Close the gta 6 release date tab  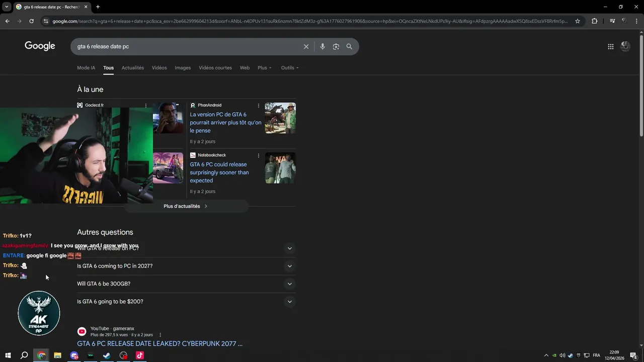click(x=86, y=7)
